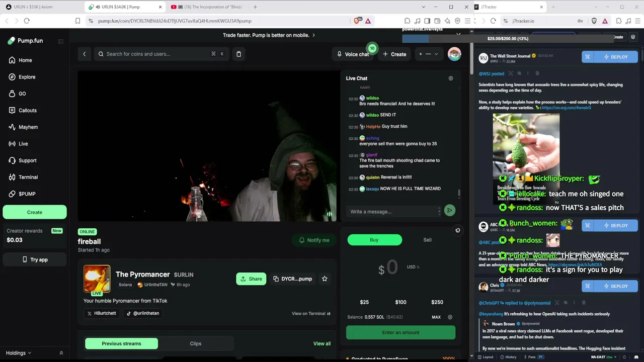Open Terminal in the Pump.fun sidebar

(23, 177)
